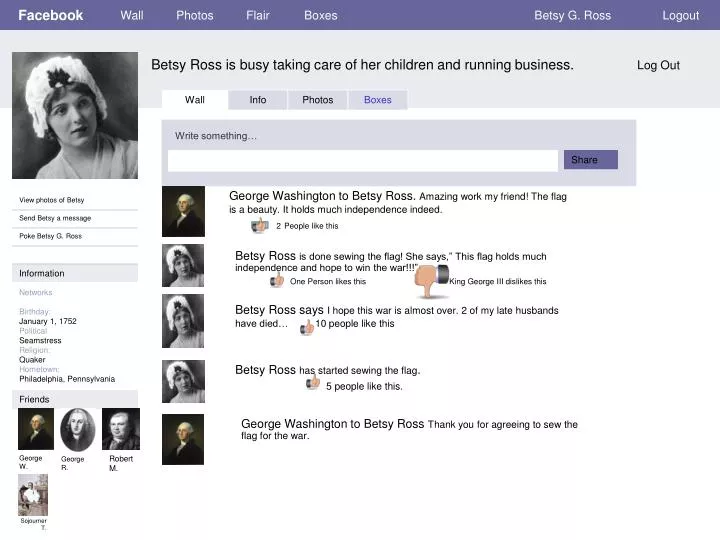720x540 pixels.
Task: Open Robert M. friend thumbnail
Action: [121, 429]
